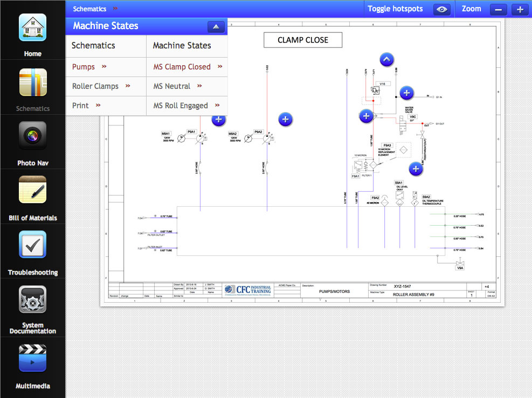Zoom out with the minus button
Image resolution: width=532 pixels, height=398 pixels.
[499, 9]
